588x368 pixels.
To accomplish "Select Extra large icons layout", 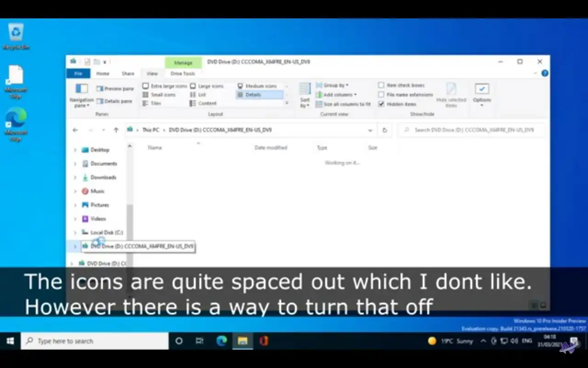I will coord(164,86).
